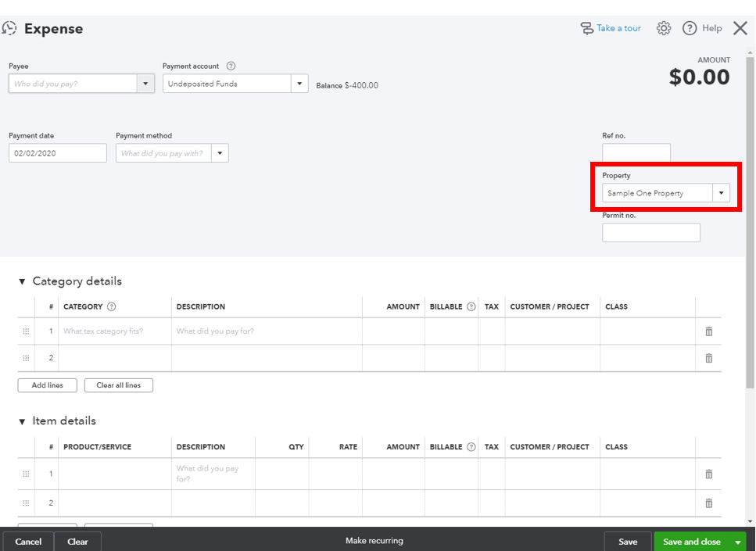Click Add lines under Category details

47,385
